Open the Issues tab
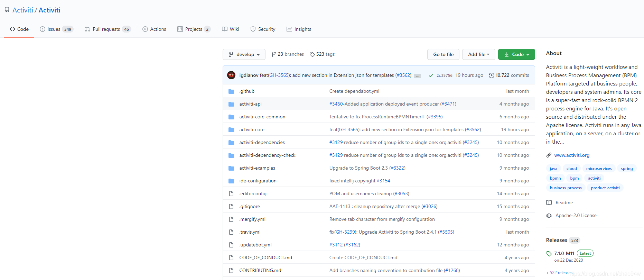 (56, 29)
